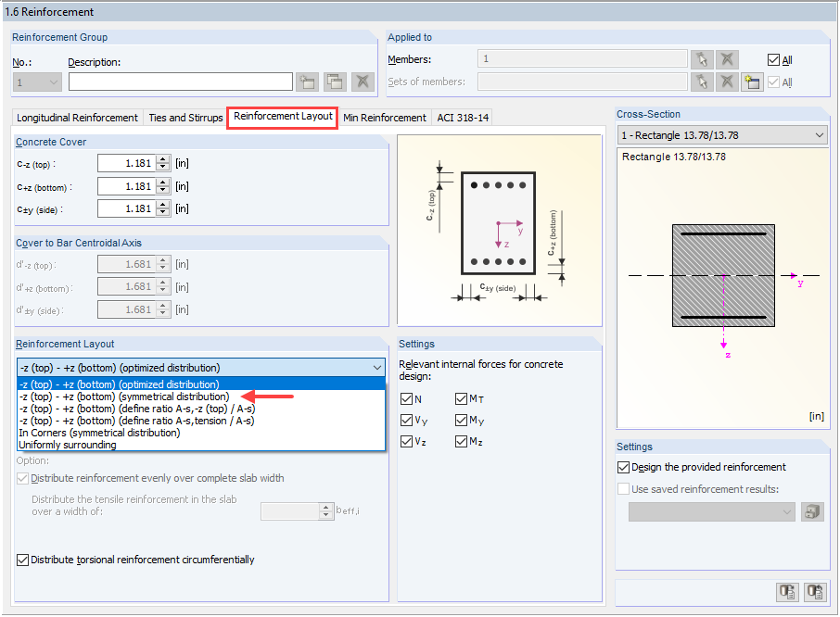
Task: Open the Ties and Stirrups tab
Action: coord(185,118)
